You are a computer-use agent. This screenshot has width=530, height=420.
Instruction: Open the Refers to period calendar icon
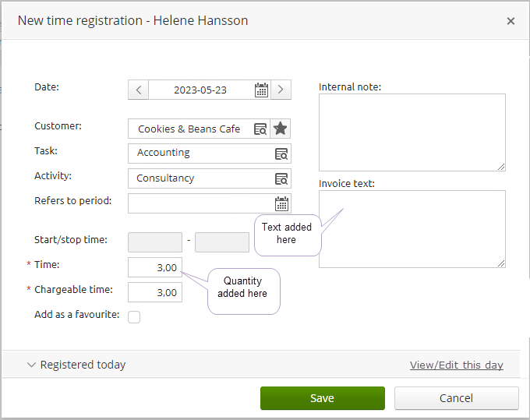tap(281, 203)
